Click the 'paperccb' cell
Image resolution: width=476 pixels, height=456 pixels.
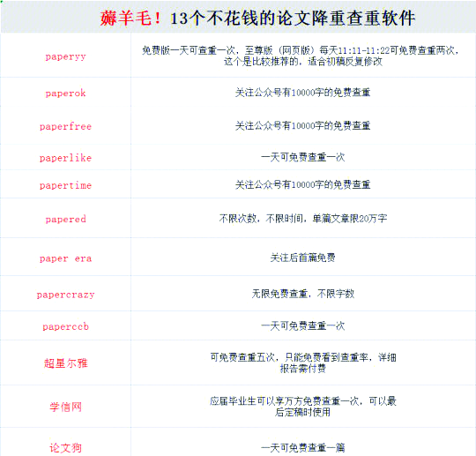pyautogui.click(x=65, y=325)
